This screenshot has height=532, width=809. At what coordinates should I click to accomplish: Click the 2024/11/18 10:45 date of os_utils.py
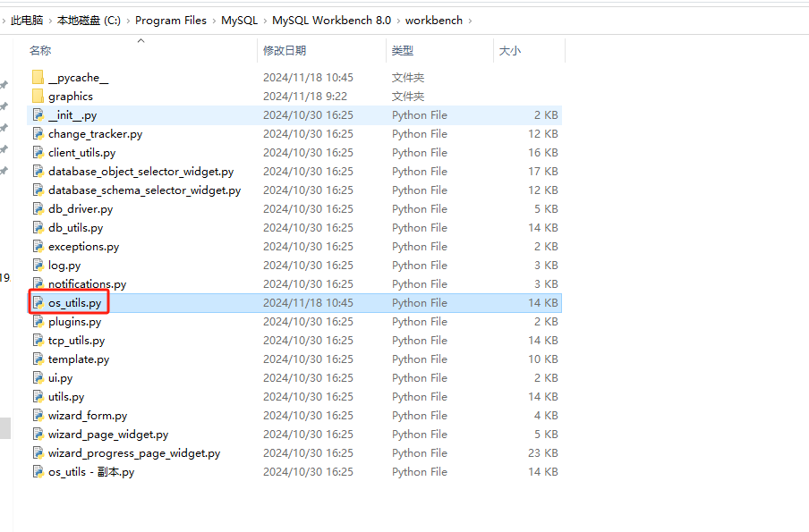point(308,302)
